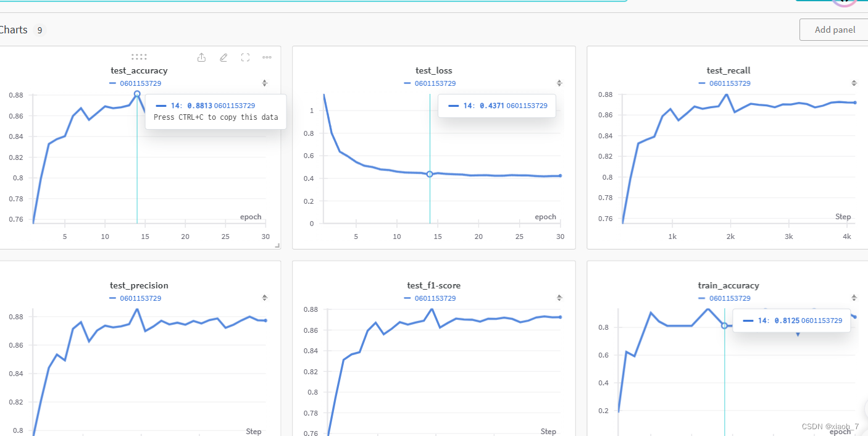868x436 pixels.
Task: Toggle legend arrows in test_f1-score panel
Action: click(x=559, y=298)
